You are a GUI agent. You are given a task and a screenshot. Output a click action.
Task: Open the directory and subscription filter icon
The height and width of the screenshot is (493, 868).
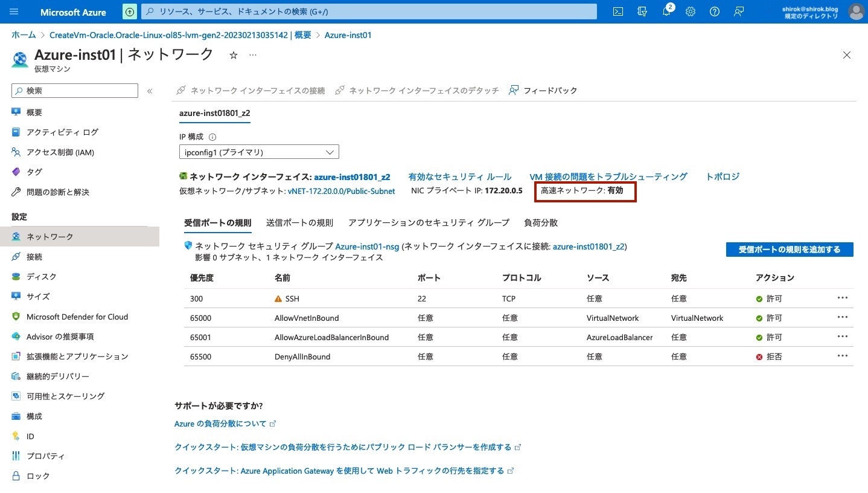[642, 11]
